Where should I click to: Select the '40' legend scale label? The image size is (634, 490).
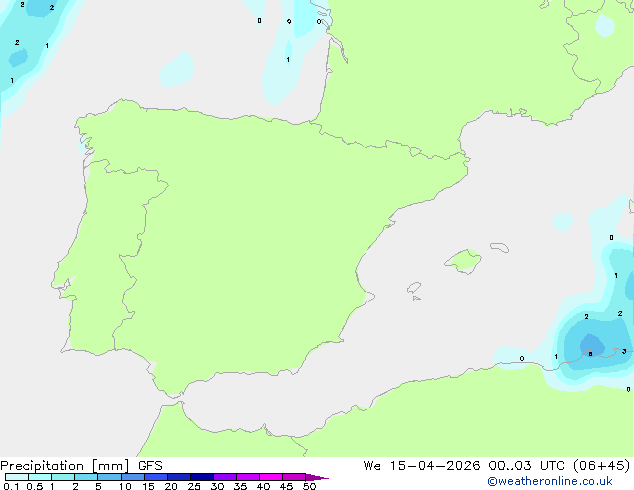pyautogui.click(x=263, y=486)
